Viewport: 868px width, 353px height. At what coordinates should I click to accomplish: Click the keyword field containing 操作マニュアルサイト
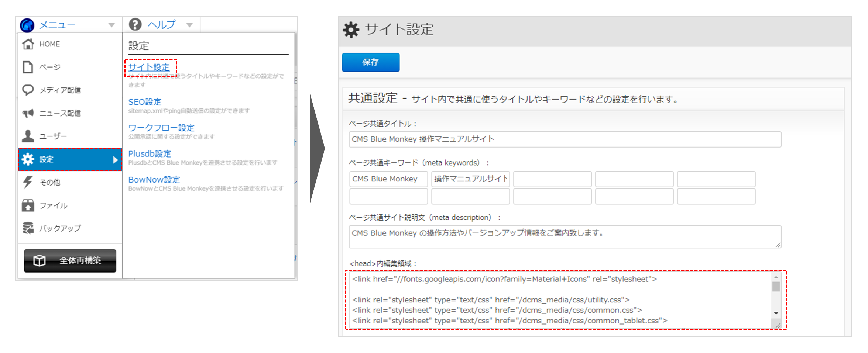pyautogui.click(x=471, y=179)
